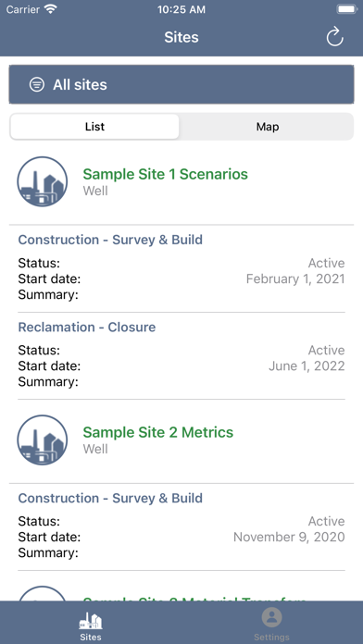
Task: Open Site 2 Construction - Survey & Build
Action: click(110, 498)
